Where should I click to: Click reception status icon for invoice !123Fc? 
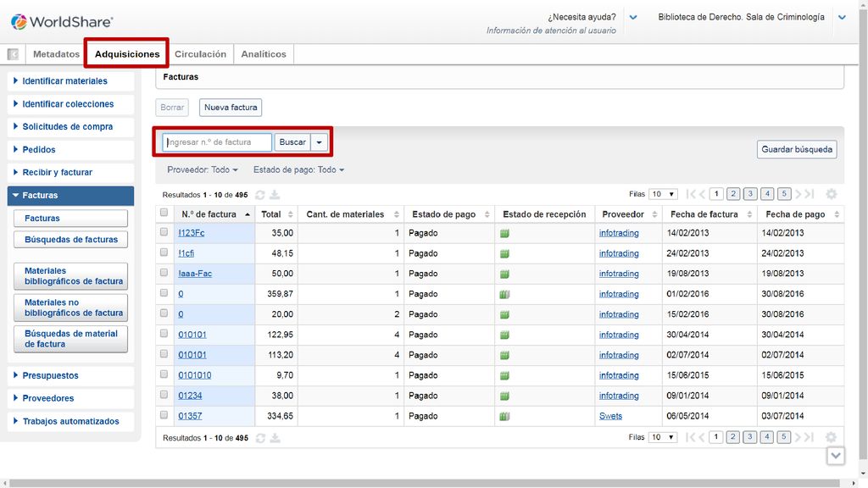tap(504, 234)
